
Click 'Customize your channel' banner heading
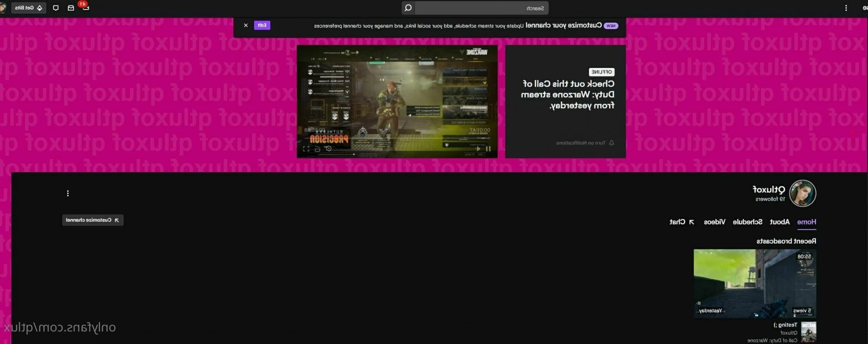563,25
